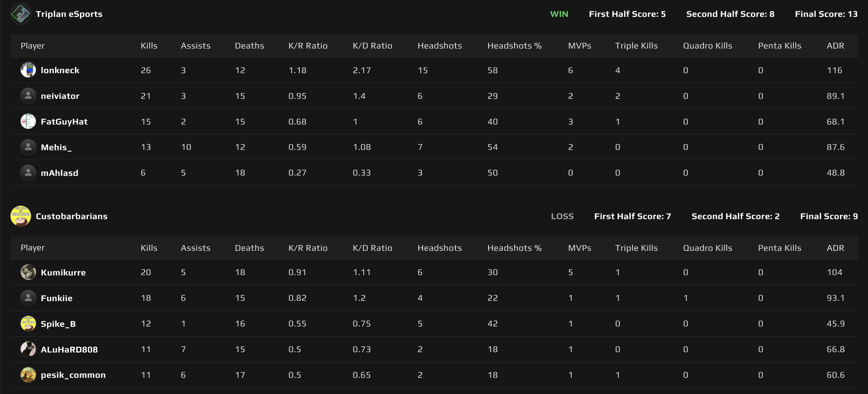The image size is (868, 394).
Task: Select the Funkiie player name
Action: (56, 298)
